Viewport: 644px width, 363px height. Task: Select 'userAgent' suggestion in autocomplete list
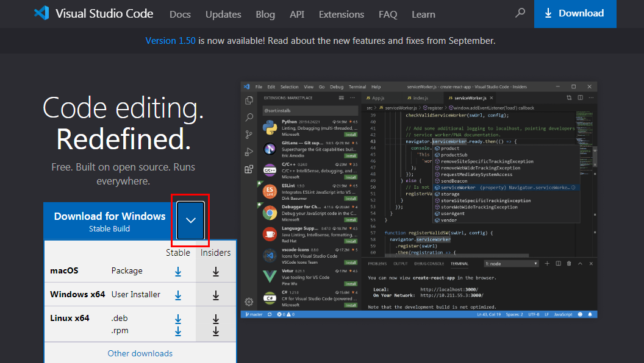pyautogui.click(x=507, y=213)
